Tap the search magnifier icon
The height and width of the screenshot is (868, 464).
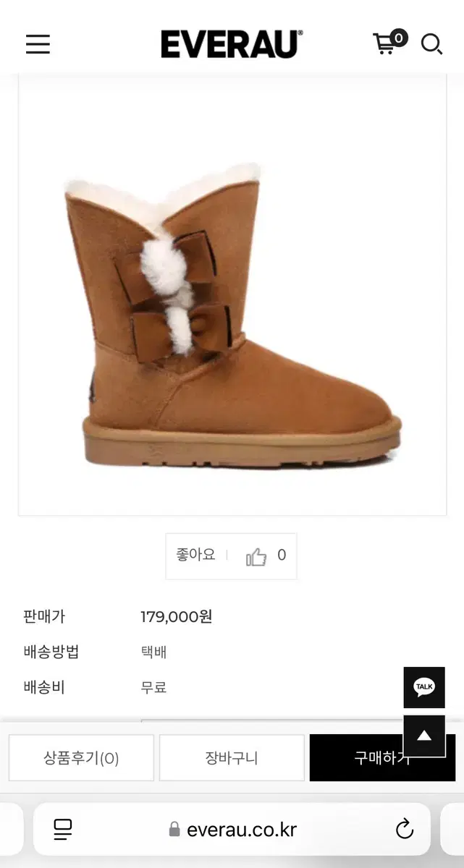click(x=431, y=44)
